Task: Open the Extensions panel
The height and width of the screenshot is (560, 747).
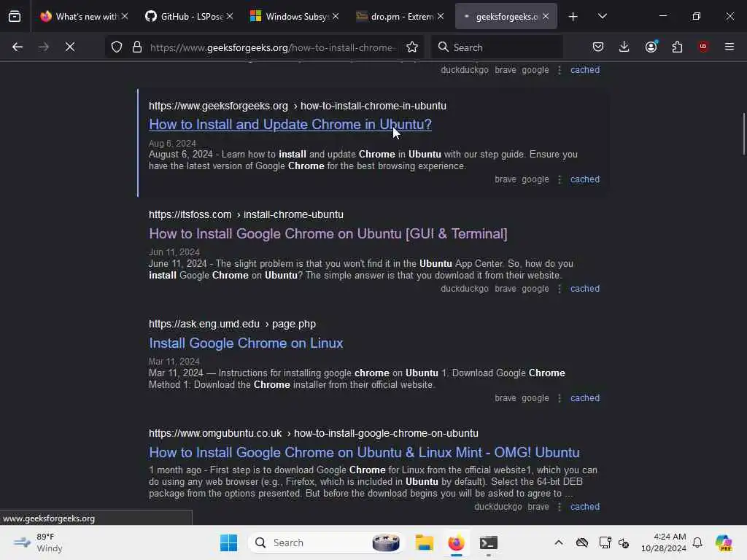Action: pyautogui.click(x=677, y=47)
